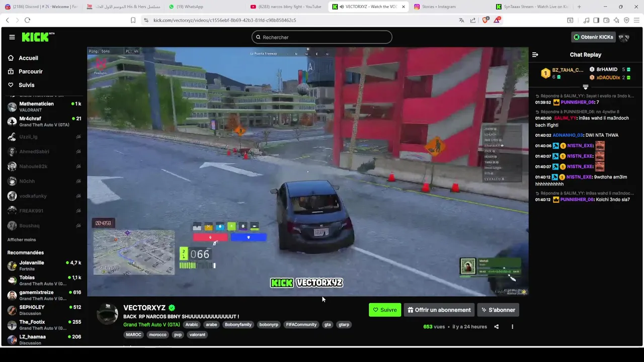The image size is (644, 362).
Task: Select the FIFACommunity tag
Action: point(301,325)
